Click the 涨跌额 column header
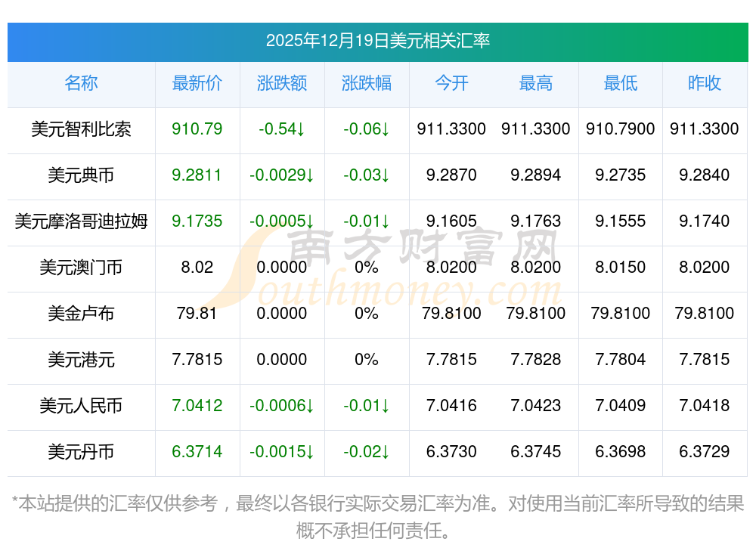The width and height of the screenshot is (756, 554). [x=281, y=83]
